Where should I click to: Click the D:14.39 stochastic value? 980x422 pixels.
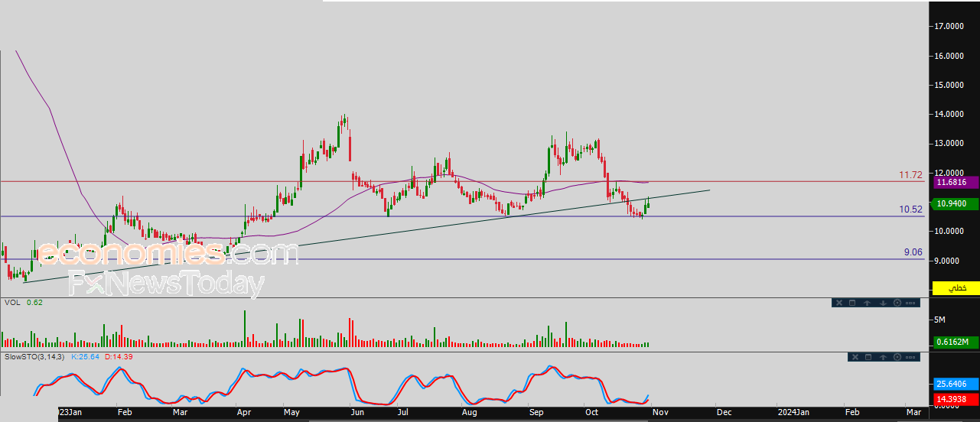118,356
